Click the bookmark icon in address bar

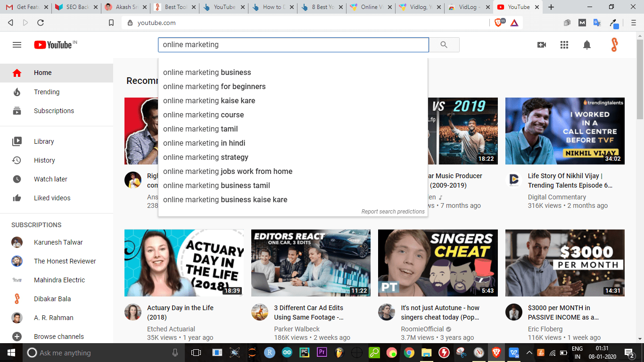tap(111, 23)
